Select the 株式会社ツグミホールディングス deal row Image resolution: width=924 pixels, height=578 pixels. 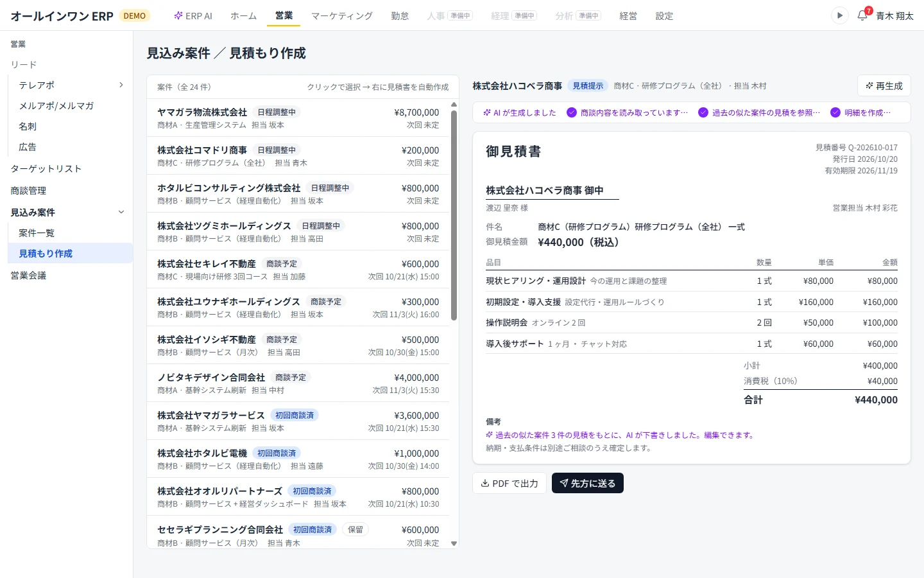point(298,231)
